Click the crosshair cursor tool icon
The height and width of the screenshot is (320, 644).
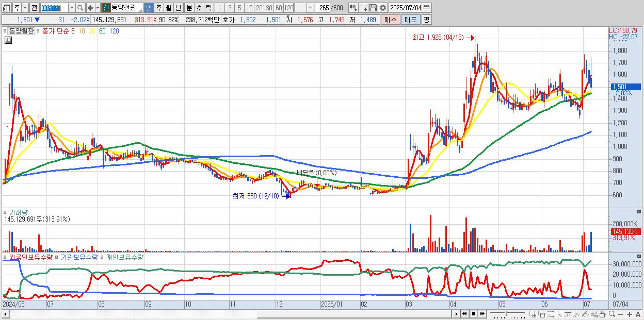[559, 314]
